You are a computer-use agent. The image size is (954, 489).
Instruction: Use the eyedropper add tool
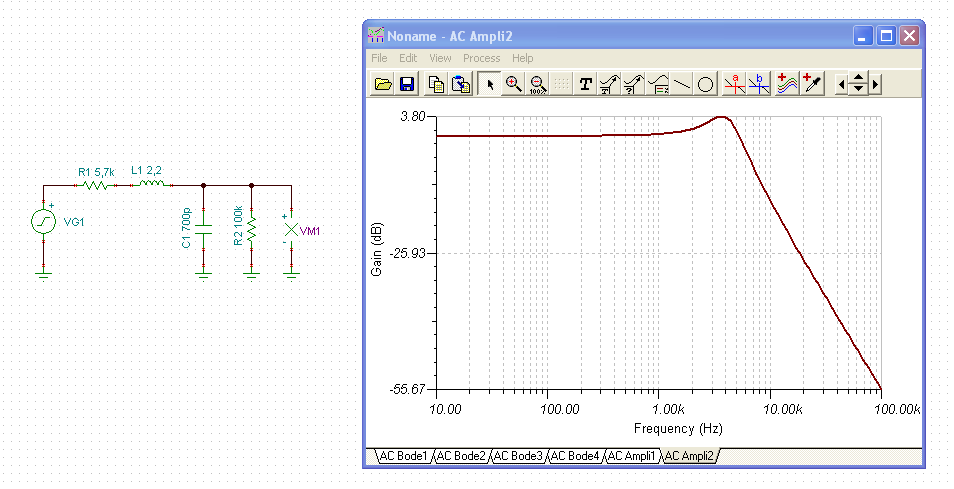tap(812, 84)
